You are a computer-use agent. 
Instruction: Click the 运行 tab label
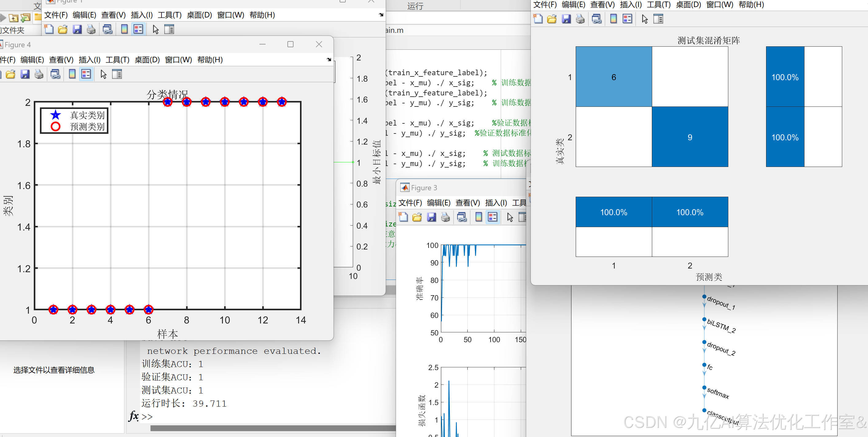[415, 6]
